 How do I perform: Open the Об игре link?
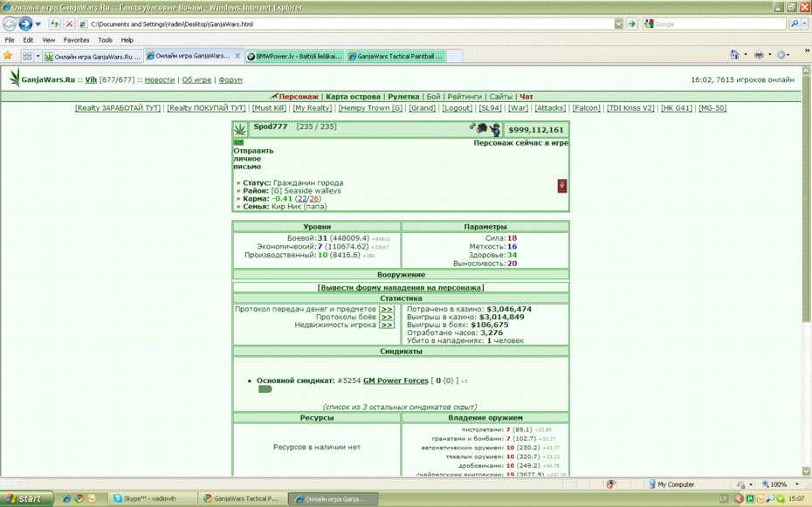pyautogui.click(x=196, y=79)
